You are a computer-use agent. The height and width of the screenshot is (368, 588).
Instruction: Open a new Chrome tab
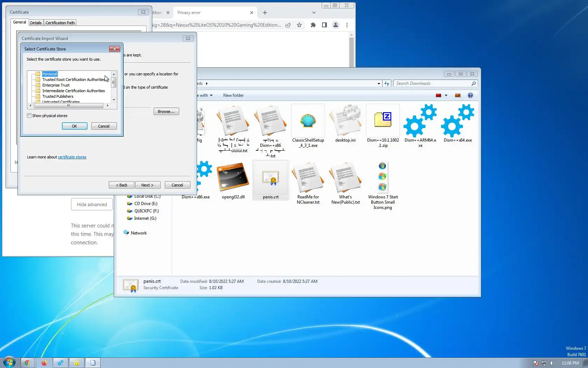[x=265, y=13]
